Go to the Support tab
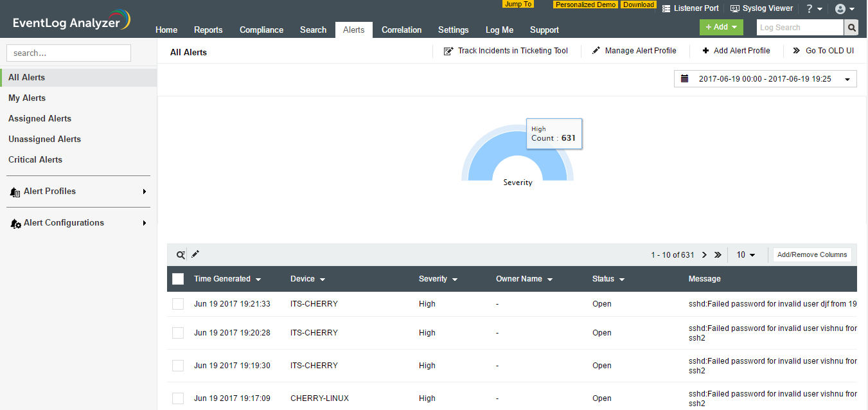This screenshot has height=410, width=868. click(x=544, y=30)
